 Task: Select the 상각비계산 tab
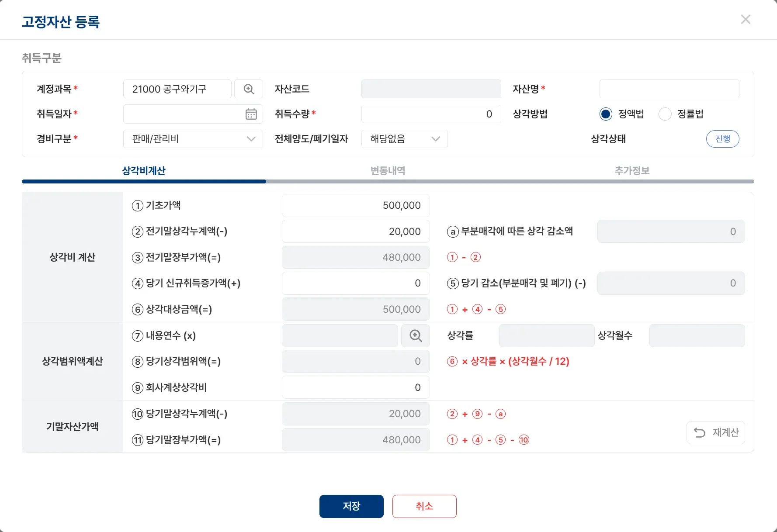pos(144,171)
